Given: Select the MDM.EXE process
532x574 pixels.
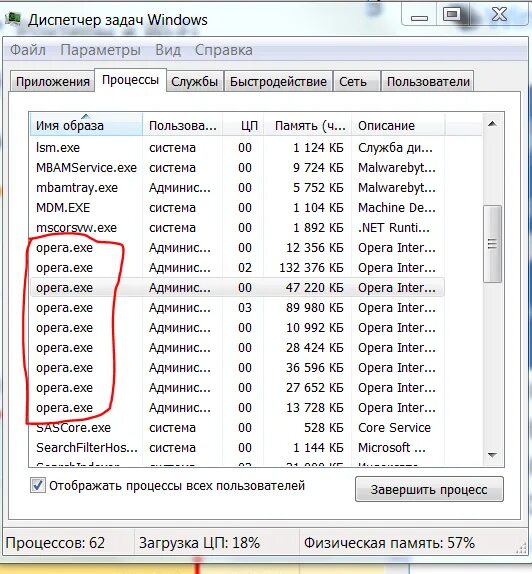Looking at the screenshot, I should tap(237, 208).
